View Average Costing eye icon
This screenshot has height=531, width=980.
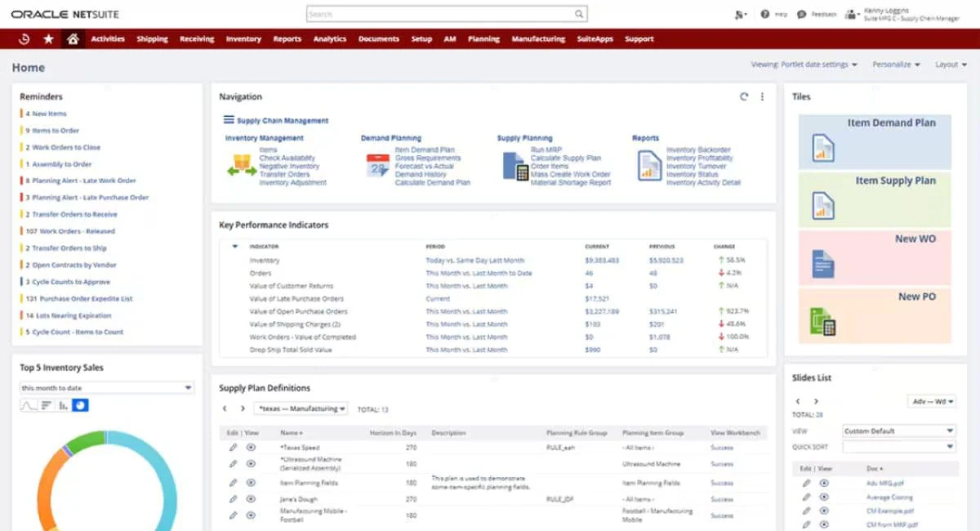pyautogui.click(x=824, y=498)
